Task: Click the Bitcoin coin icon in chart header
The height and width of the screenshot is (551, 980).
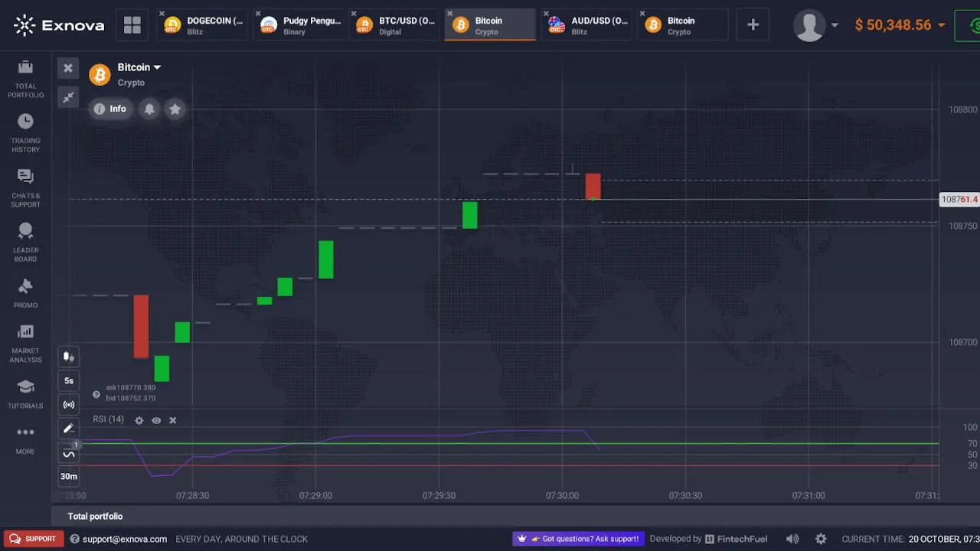Action: tap(100, 74)
